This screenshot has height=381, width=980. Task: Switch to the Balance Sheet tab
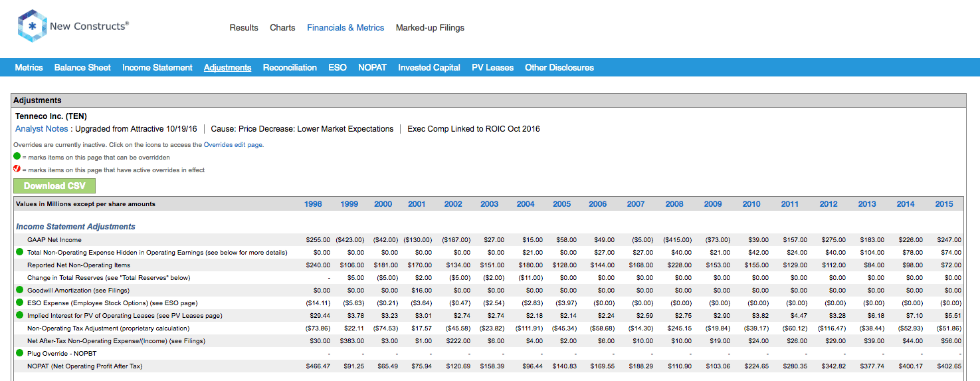(x=82, y=67)
